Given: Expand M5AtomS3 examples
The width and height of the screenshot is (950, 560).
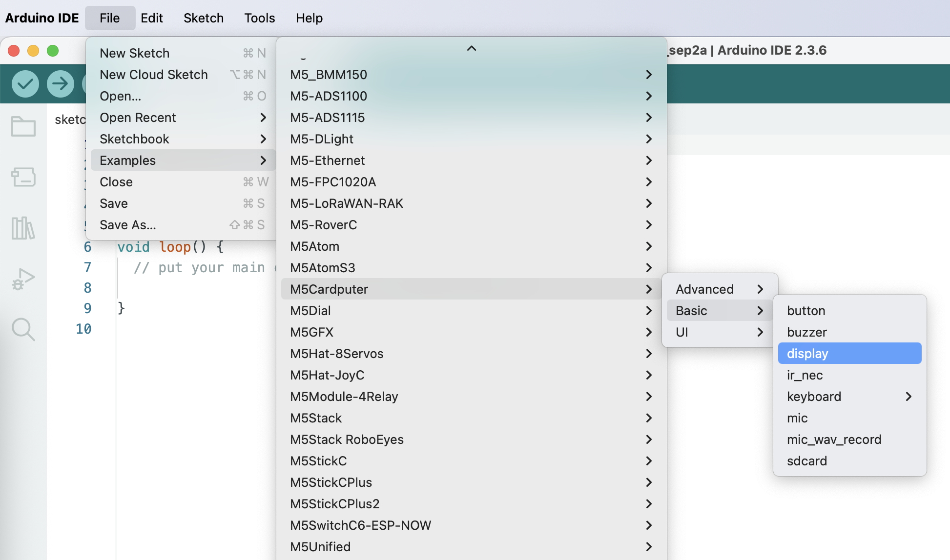Looking at the screenshot, I should tap(471, 268).
